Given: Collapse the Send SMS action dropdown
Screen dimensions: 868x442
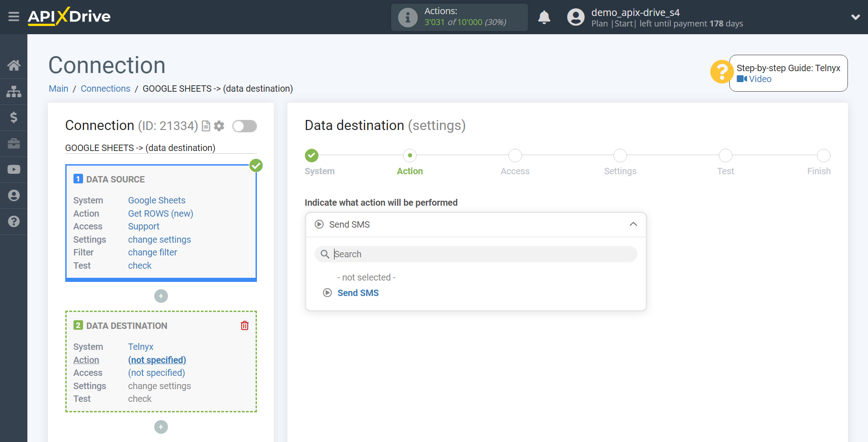Looking at the screenshot, I should pyautogui.click(x=476, y=224).
